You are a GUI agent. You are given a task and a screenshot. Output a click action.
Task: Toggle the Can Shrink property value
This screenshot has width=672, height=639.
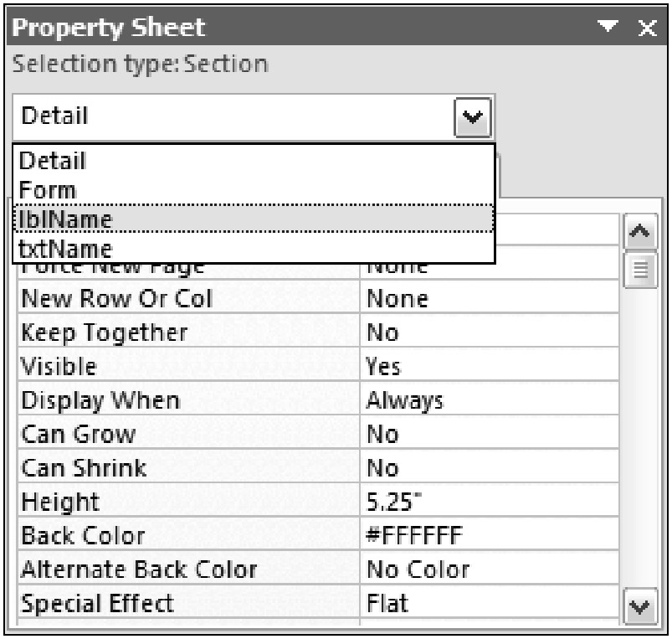tap(489, 467)
